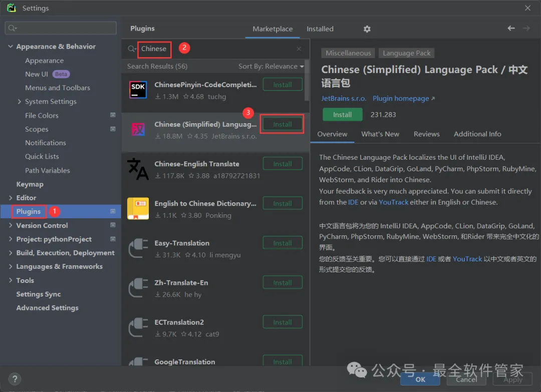Click the settings search field
Screen dimensions: 541x392
[x=61, y=28]
